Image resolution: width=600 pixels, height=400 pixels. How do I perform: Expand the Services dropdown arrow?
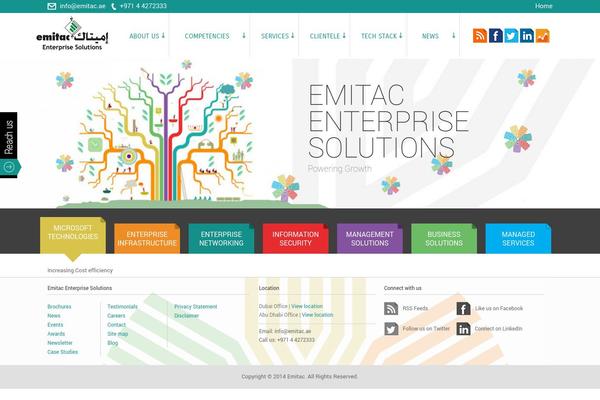pyautogui.click(x=292, y=36)
